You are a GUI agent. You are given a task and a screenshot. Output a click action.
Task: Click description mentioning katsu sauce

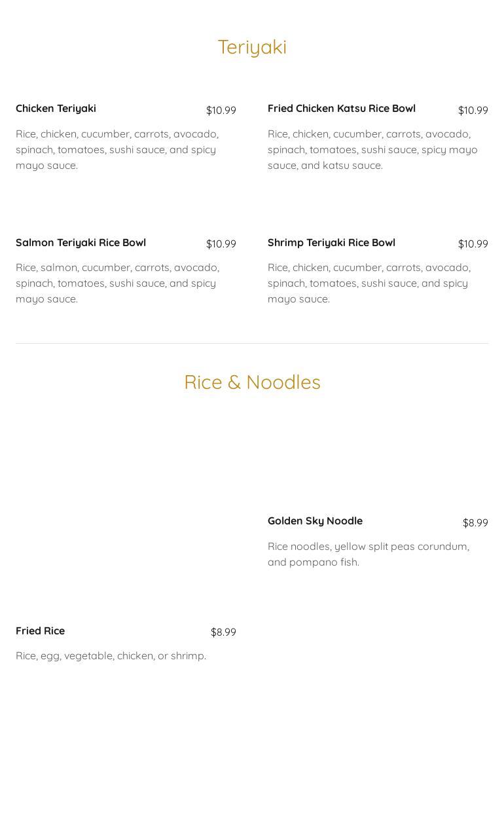[x=372, y=149]
